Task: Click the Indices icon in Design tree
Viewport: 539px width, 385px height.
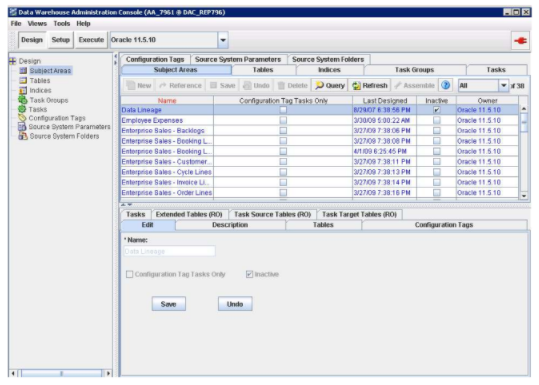Action: 23,90
